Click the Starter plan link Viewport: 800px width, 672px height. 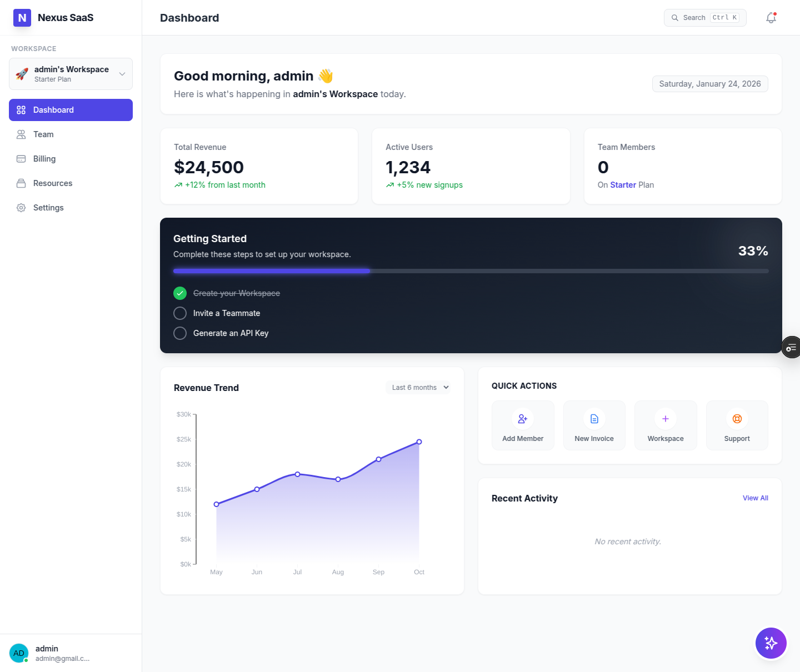623,185
